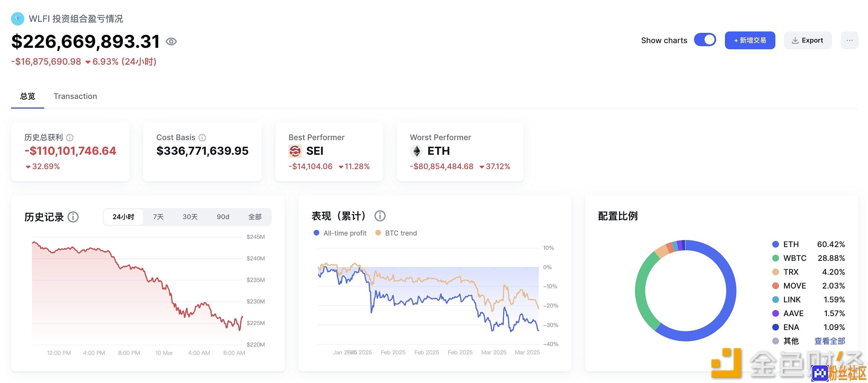Click info icon next to 历史总获利
868x383 pixels.
point(70,138)
